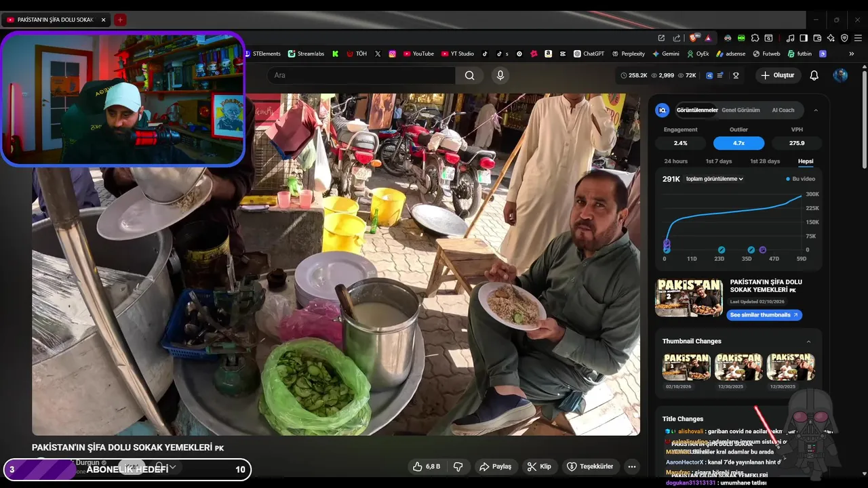This screenshot has width=868, height=488.
Task: Click the Oluştur create button
Action: pos(777,75)
